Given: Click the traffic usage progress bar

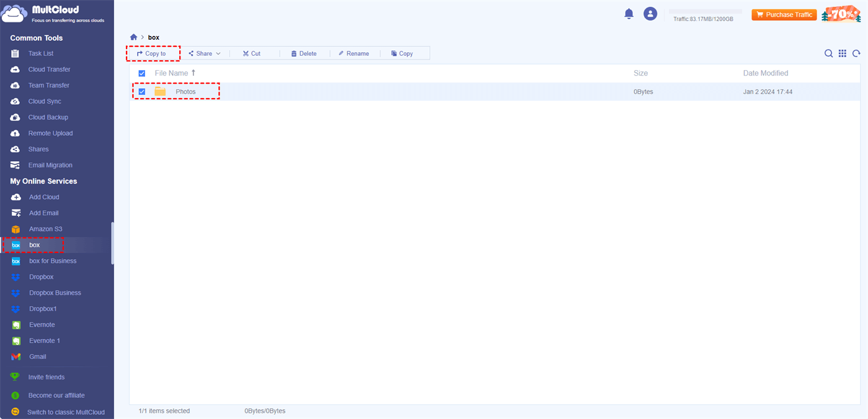Looking at the screenshot, I should pos(706,11).
